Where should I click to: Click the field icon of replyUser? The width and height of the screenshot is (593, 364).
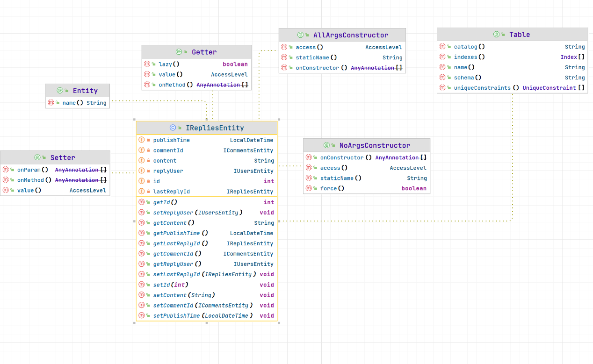click(x=141, y=171)
